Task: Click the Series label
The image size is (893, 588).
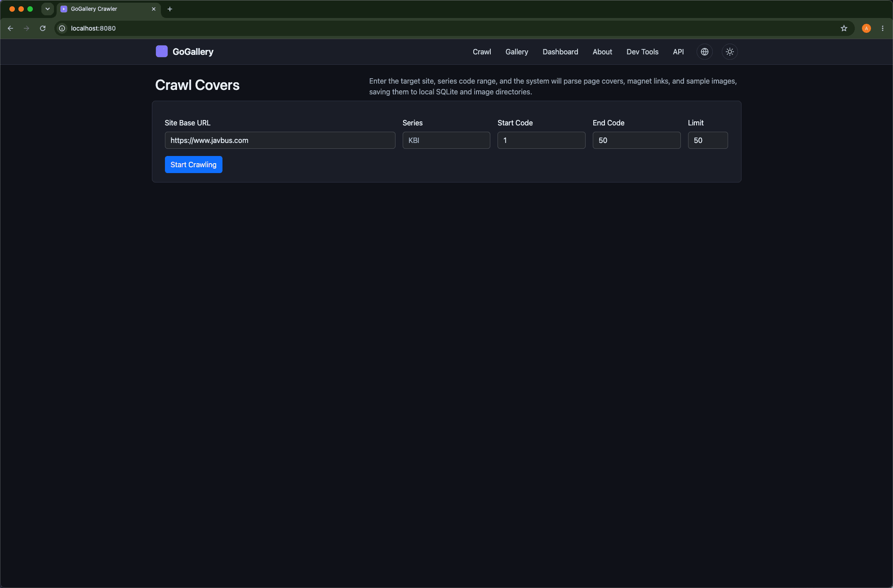Action: point(413,123)
